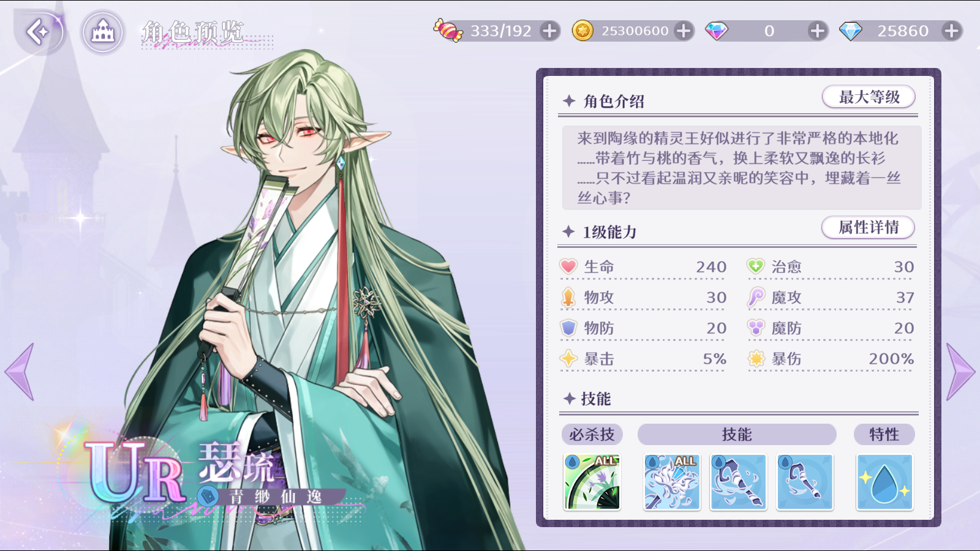Viewport: 980px width, 551px height.
Task: Open the castle home icon
Action: (103, 32)
